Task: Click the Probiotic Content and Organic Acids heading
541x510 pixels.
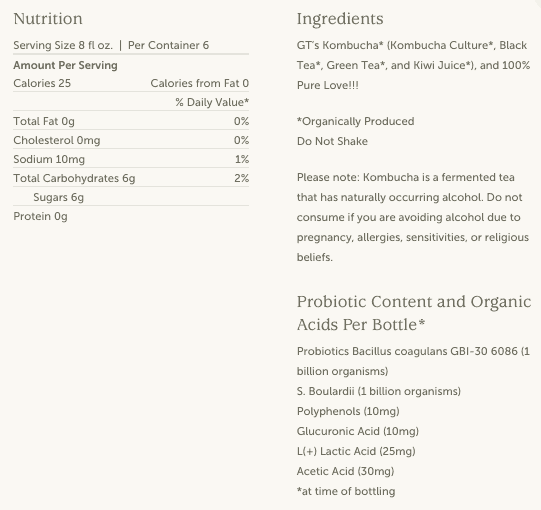Action: (414, 313)
